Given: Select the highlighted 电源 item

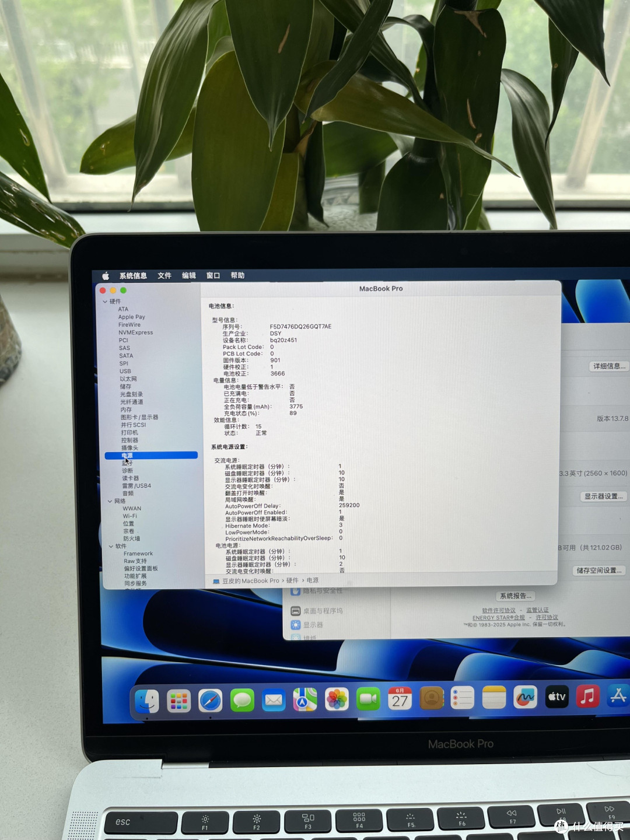Looking at the screenshot, I should [151, 456].
